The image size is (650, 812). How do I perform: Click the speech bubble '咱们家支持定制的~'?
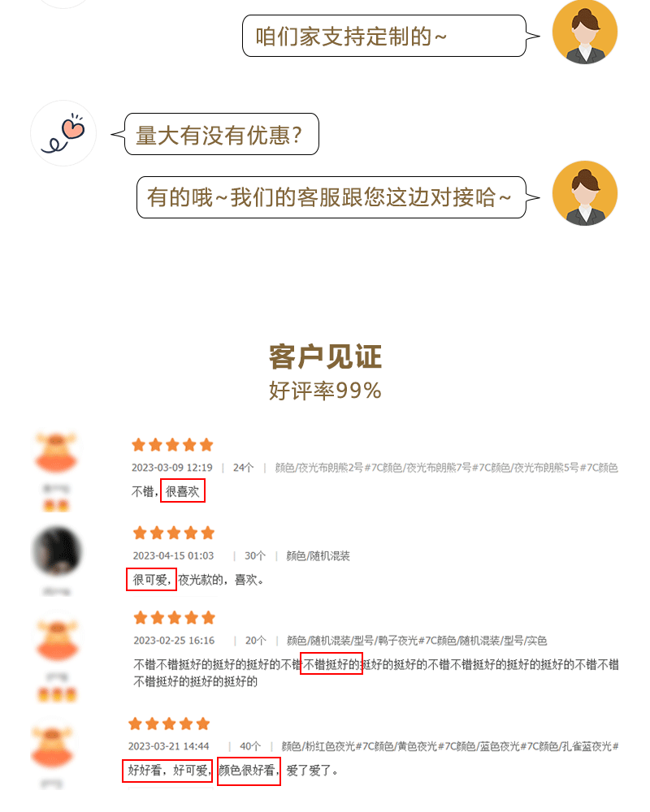[x=384, y=36]
